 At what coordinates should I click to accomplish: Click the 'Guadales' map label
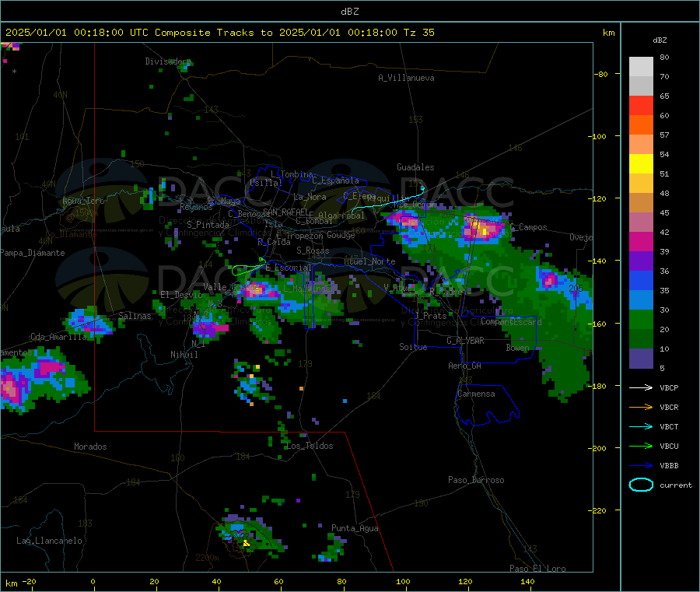415,167
